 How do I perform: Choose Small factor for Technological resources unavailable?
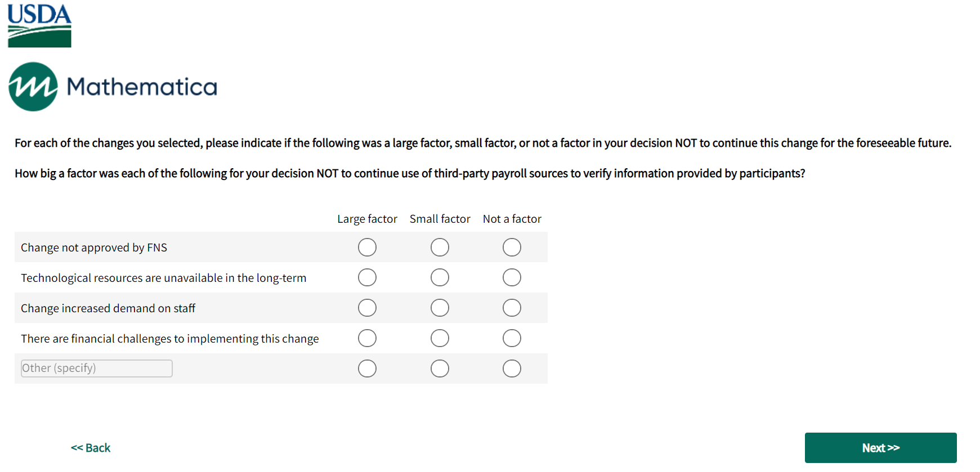[440, 277]
